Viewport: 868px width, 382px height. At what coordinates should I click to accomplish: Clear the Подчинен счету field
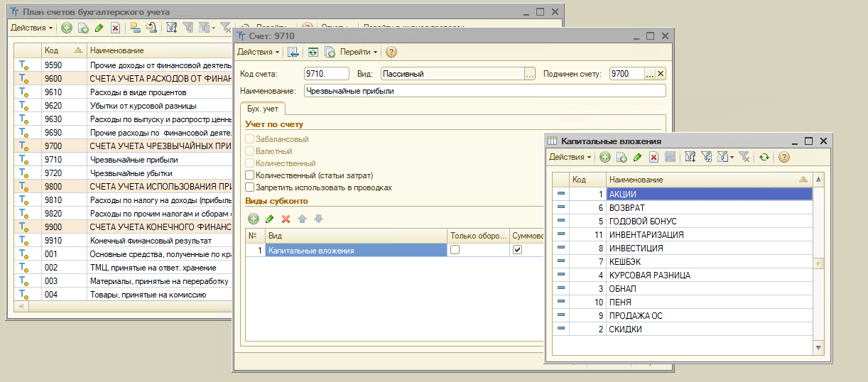pos(661,73)
